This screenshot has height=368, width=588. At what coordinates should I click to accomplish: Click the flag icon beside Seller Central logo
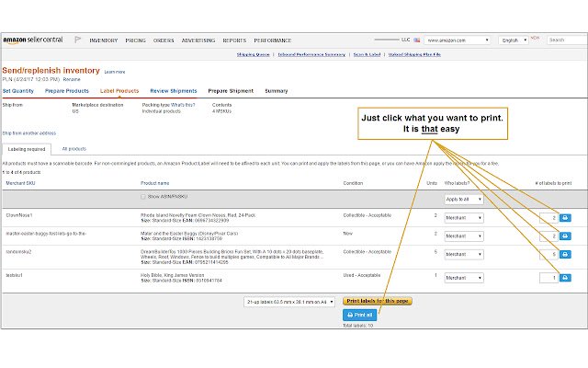77,40
